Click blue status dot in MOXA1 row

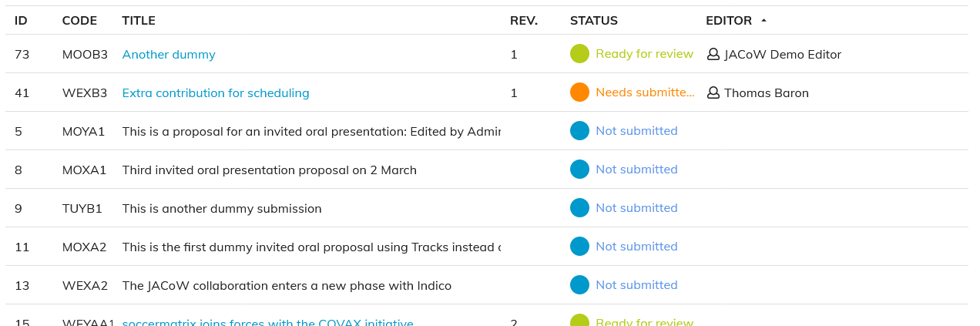click(579, 170)
